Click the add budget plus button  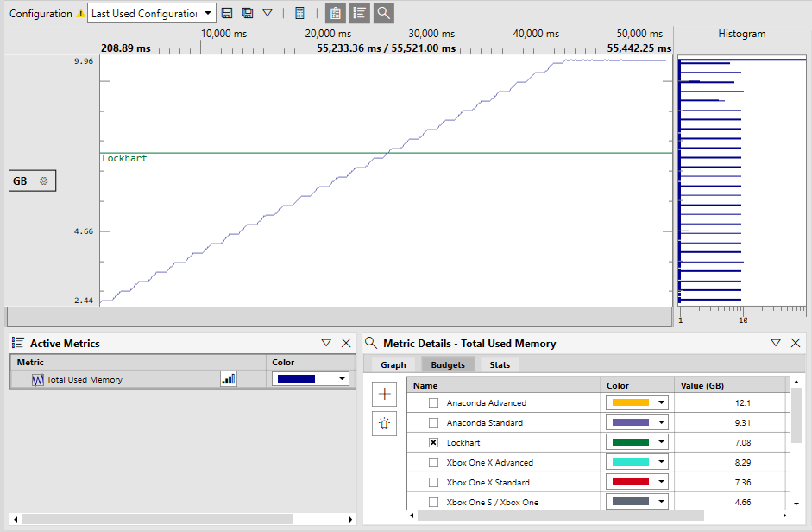pyautogui.click(x=384, y=394)
